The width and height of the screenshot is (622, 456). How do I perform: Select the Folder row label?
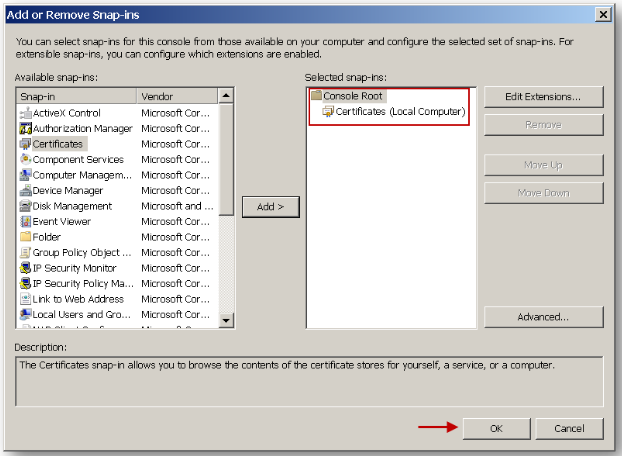pyautogui.click(x=46, y=237)
